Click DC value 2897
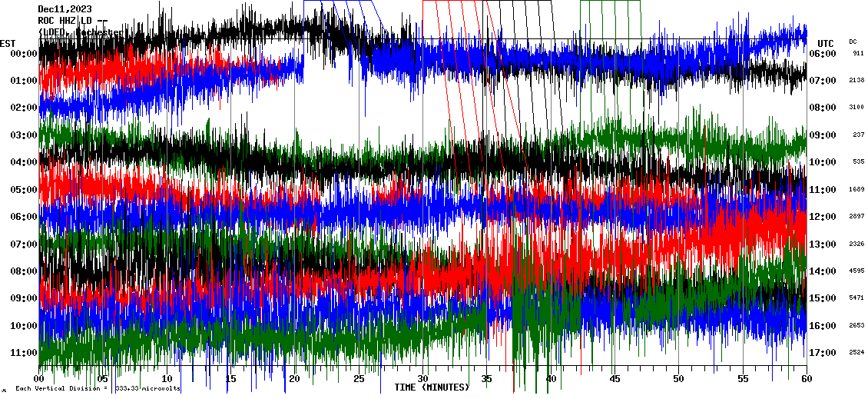This screenshot has width=868, height=399. pyautogui.click(x=857, y=218)
